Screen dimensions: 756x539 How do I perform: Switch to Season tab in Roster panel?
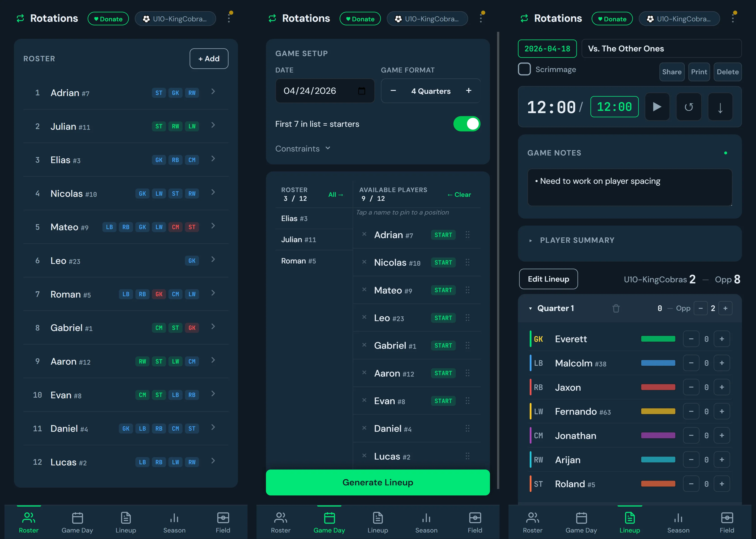[174, 523]
